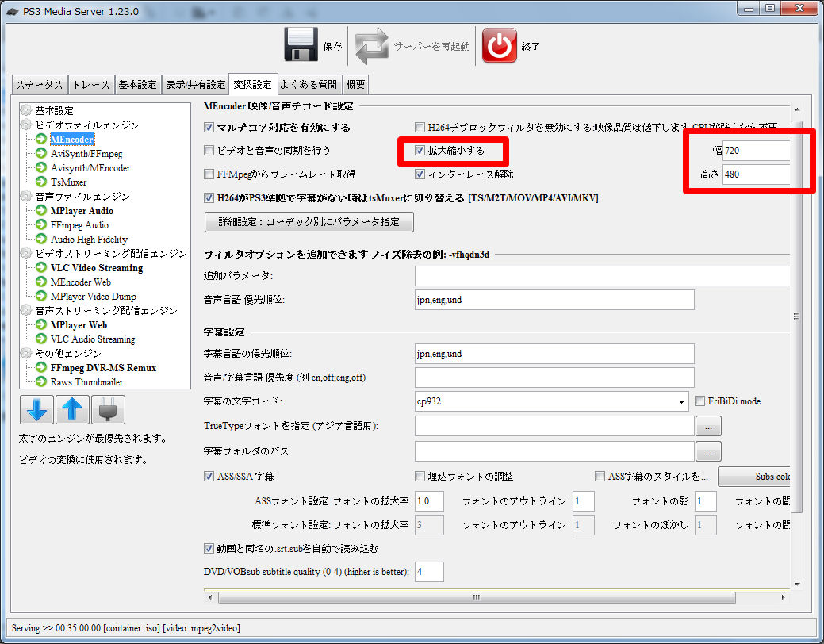Viewport: 824px width, 644px height.
Task: Toggle マルチコア対応を有効にする checkbox
Action: click(209, 127)
